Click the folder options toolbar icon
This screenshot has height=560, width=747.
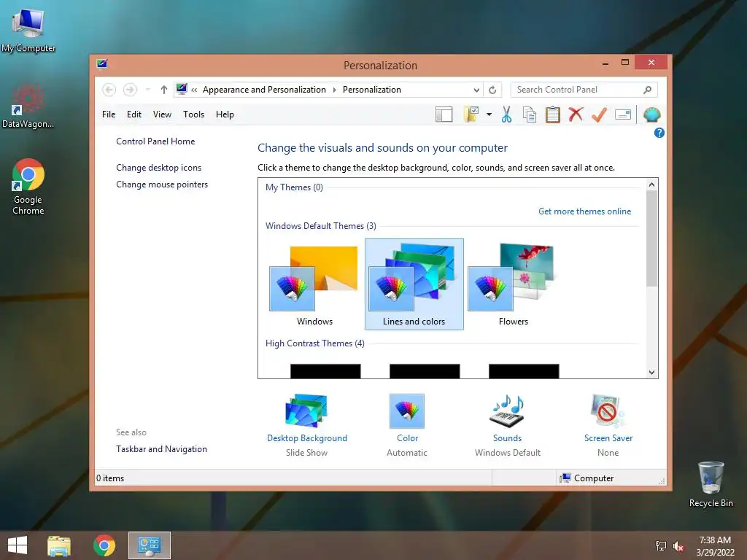(x=471, y=114)
